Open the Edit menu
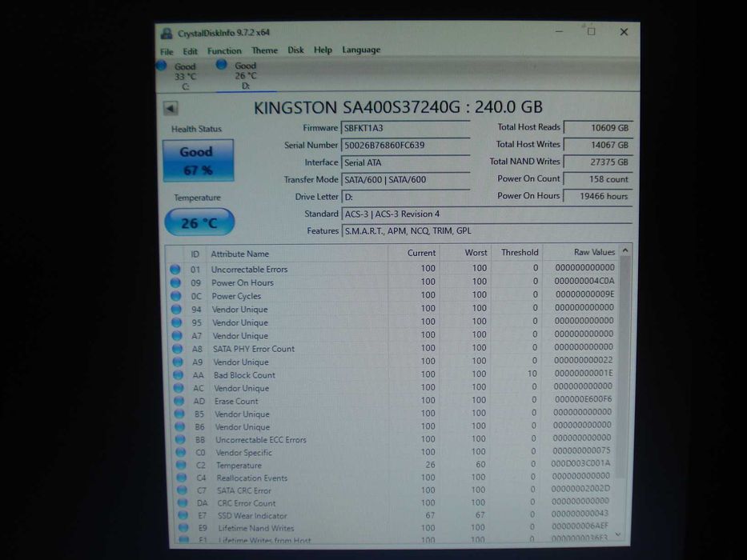The image size is (747, 560). [x=190, y=51]
